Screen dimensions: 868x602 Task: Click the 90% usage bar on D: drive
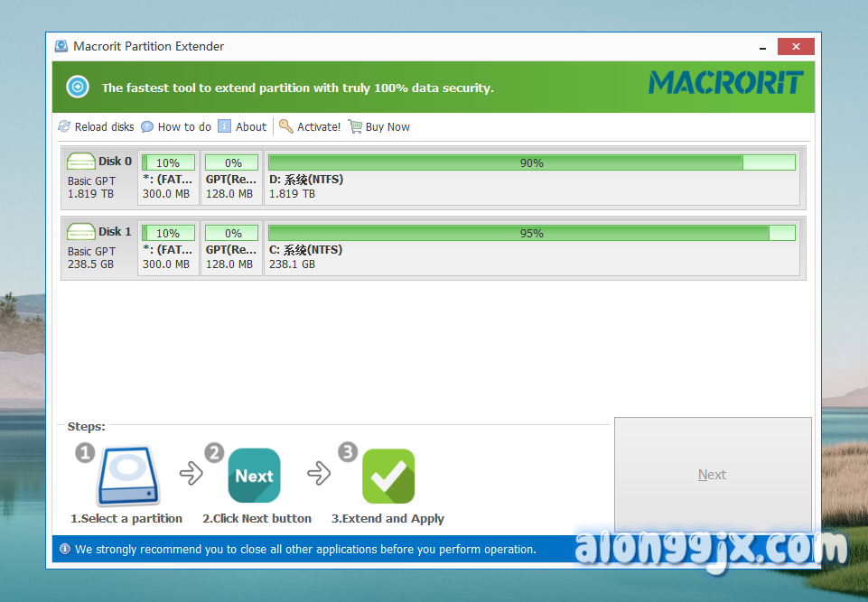[531, 162]
